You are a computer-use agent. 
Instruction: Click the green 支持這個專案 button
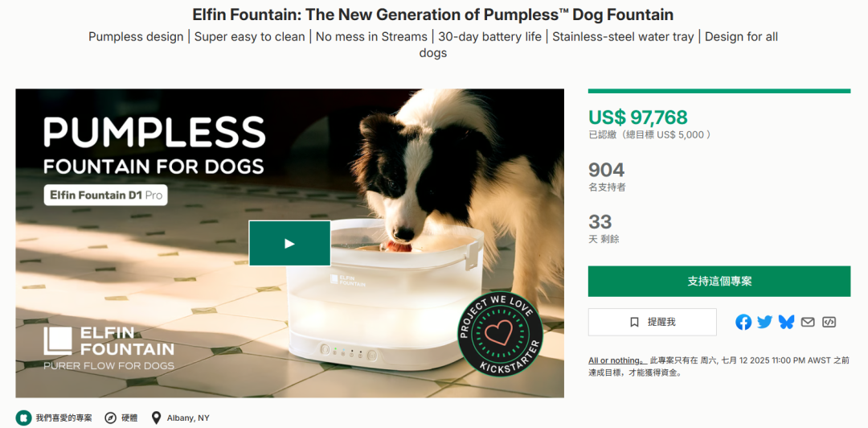tap(719, 281)
